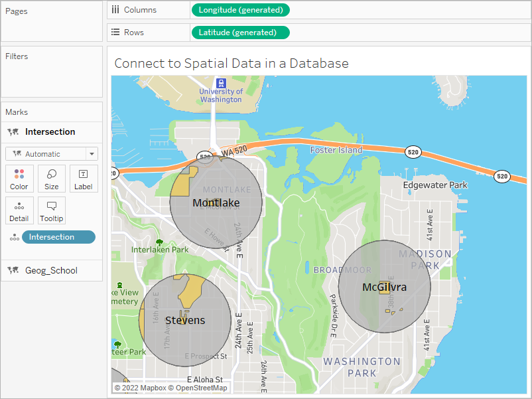
Task: Click the detail icon beside the Intersection pill
Action: (14, 237)
